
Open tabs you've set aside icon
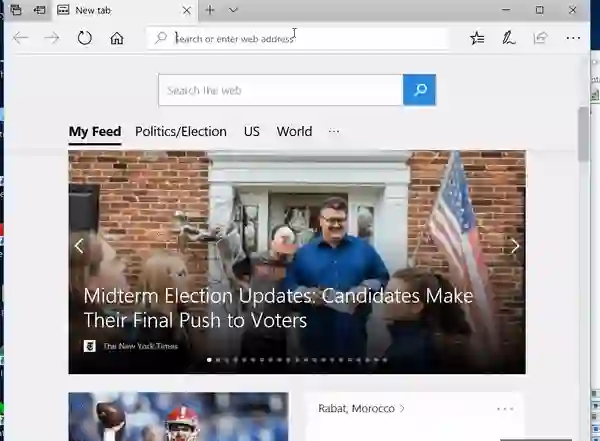click(x=16, y=10)
